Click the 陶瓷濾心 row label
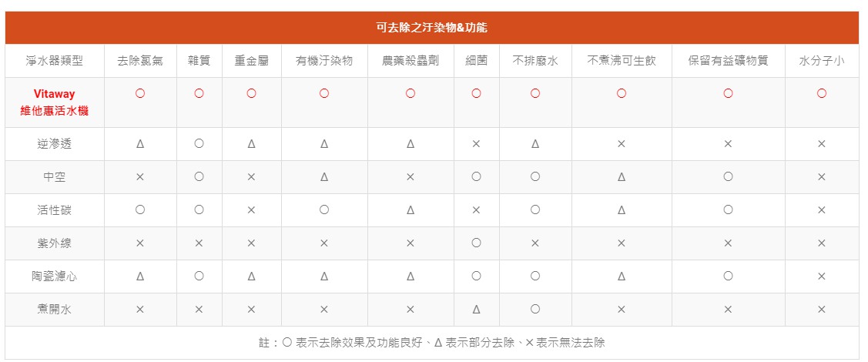 [x=55, y=277]
